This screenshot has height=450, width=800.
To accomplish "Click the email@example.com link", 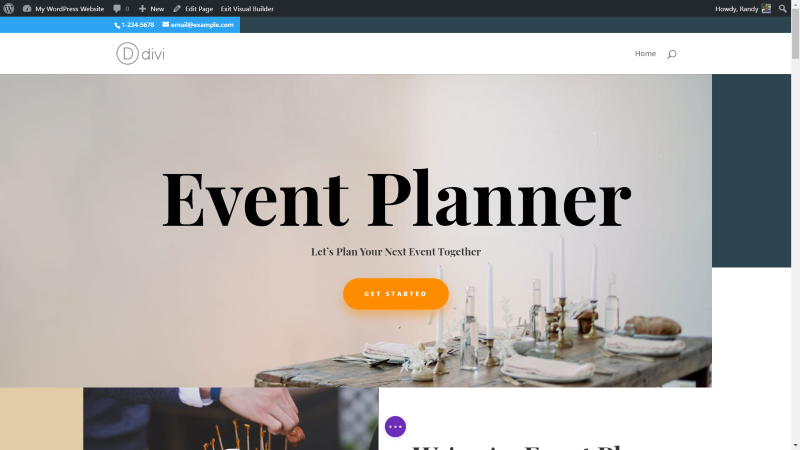I will [202, 24].
